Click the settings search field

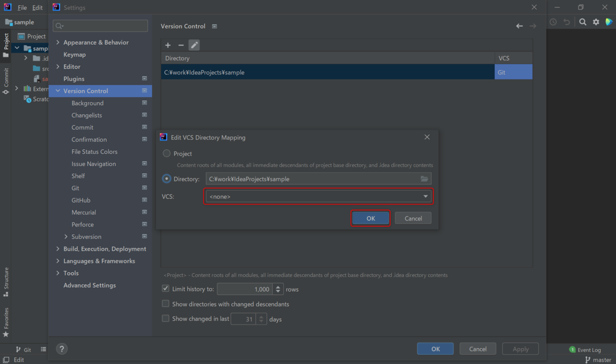tap(101, 26)
